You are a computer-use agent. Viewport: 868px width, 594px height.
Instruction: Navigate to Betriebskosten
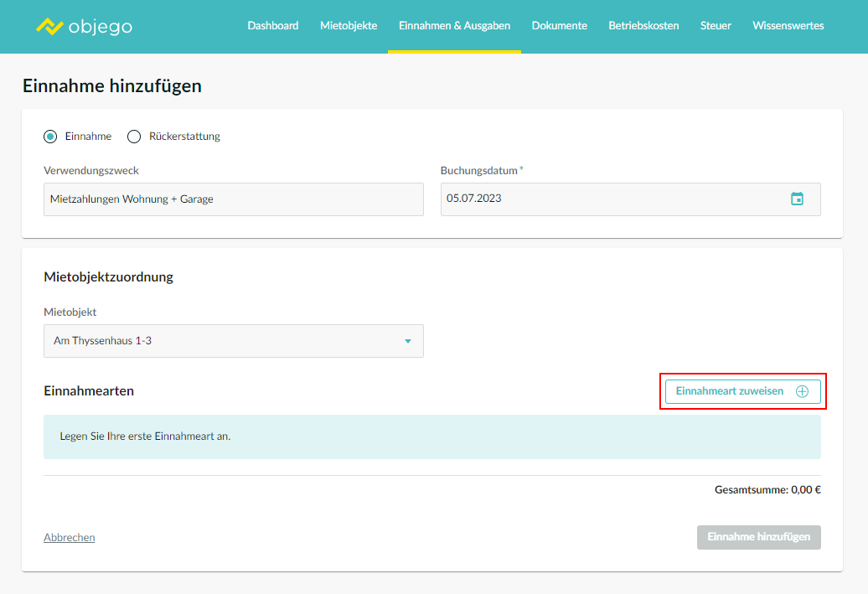(x=643, y=26)
